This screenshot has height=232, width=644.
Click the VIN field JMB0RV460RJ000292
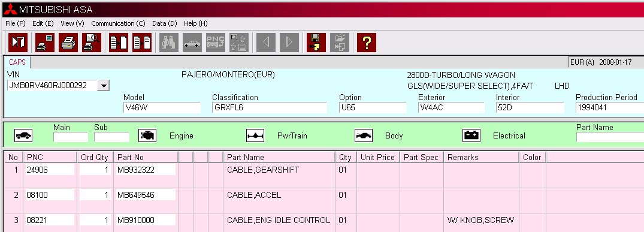52,86
